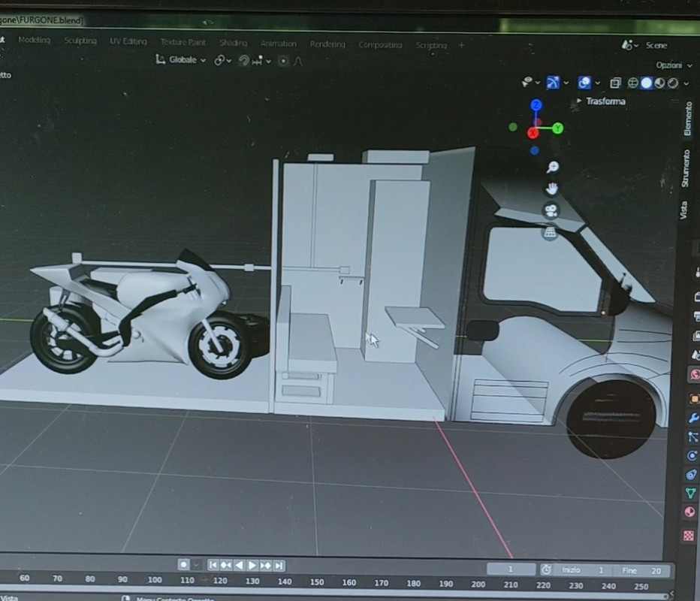Enable auto keying record button

pyautogui.click(x=183, y=565)
